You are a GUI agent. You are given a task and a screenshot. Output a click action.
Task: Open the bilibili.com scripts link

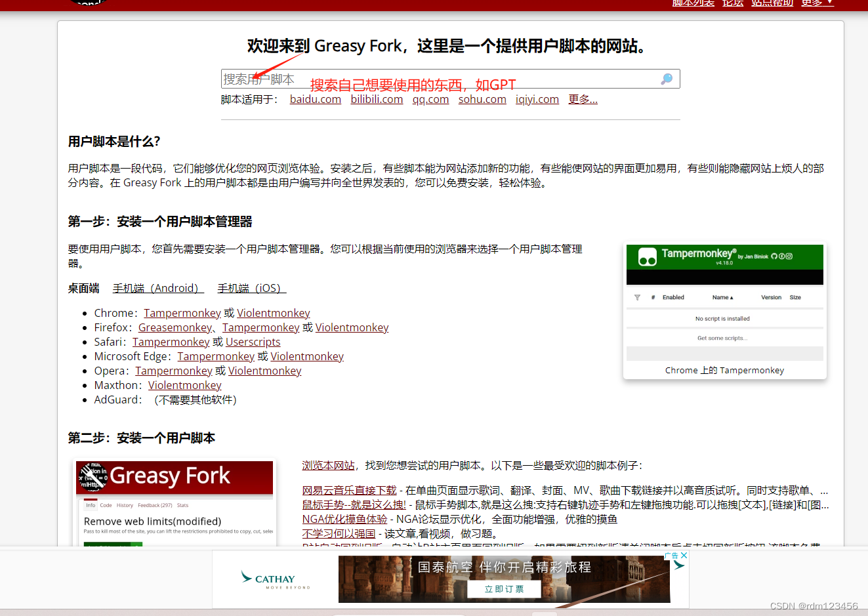pyautogui.click(x=377, y=99)
